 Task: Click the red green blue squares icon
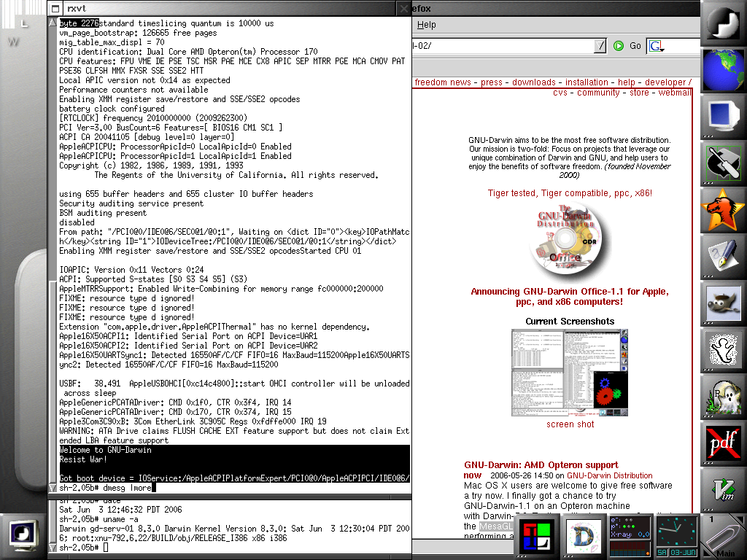click(x=537, y=536)
